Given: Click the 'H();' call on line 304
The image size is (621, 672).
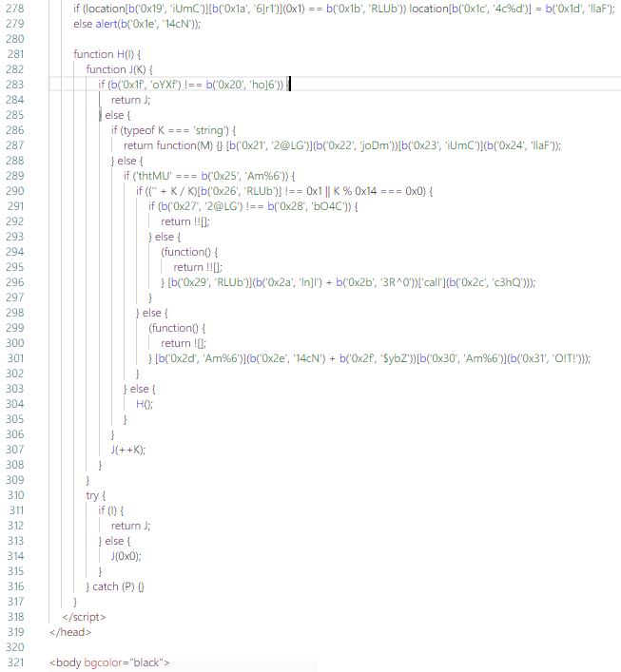Looking at the screenshot, I should [x=145, y=404].
